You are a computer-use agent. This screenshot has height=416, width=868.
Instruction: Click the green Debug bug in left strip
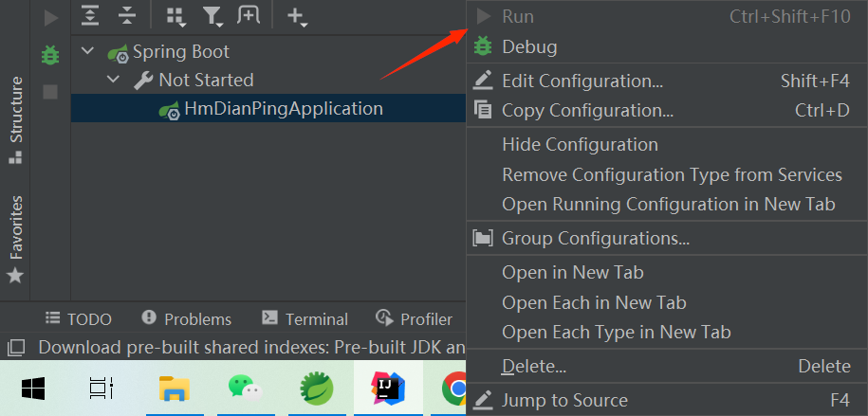click(x=50, y=55)
